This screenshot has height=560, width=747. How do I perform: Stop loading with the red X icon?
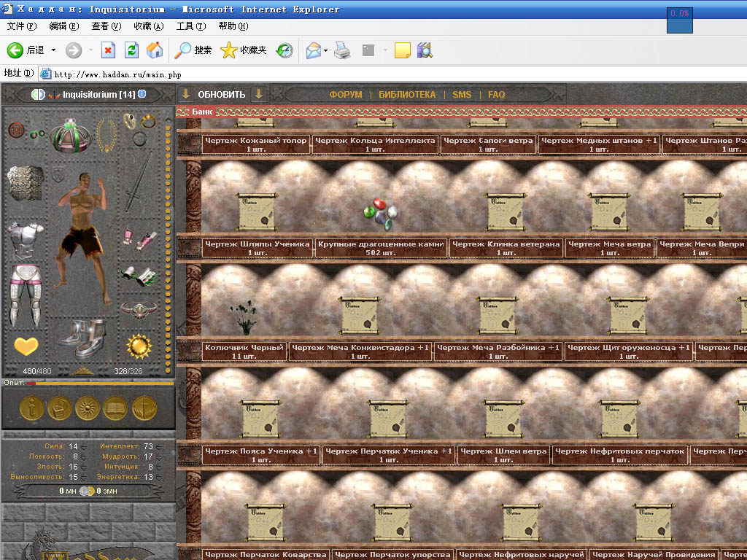108,50
